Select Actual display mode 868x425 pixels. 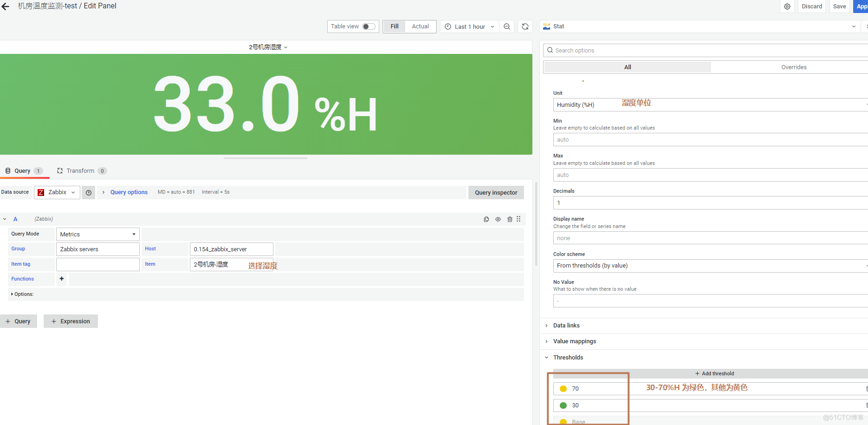(420, 26)
